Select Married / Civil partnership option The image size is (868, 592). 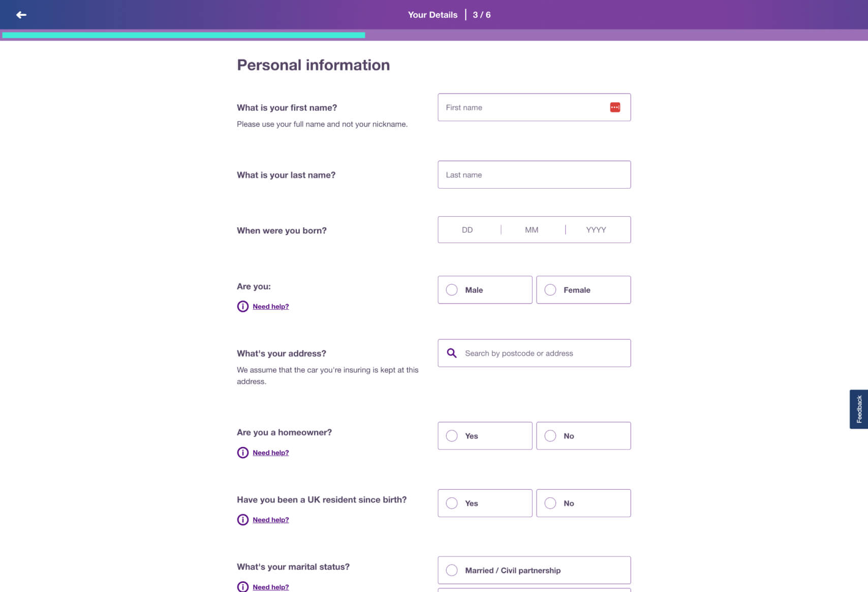pyautogui.click(x=534, y=570)
